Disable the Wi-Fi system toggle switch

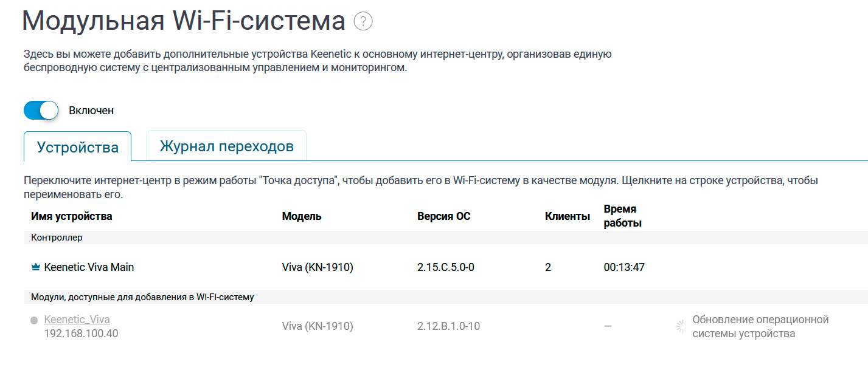coord(41,111)
